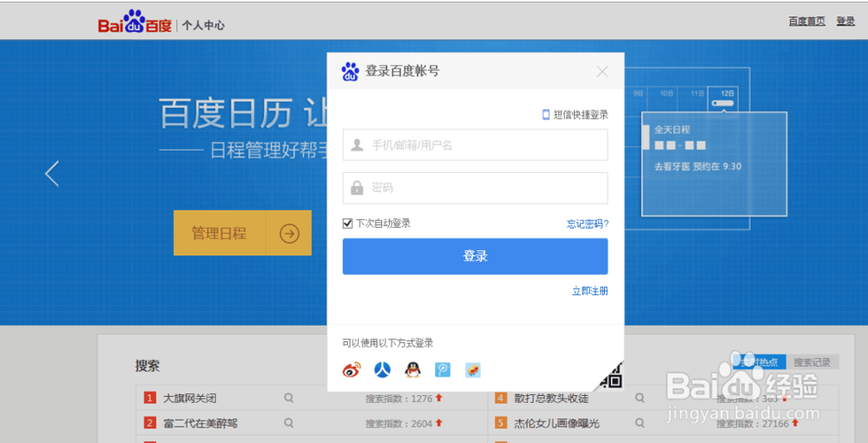Click 管理日程 yellow button
The image size is (868, 443).
coord(243,233)
